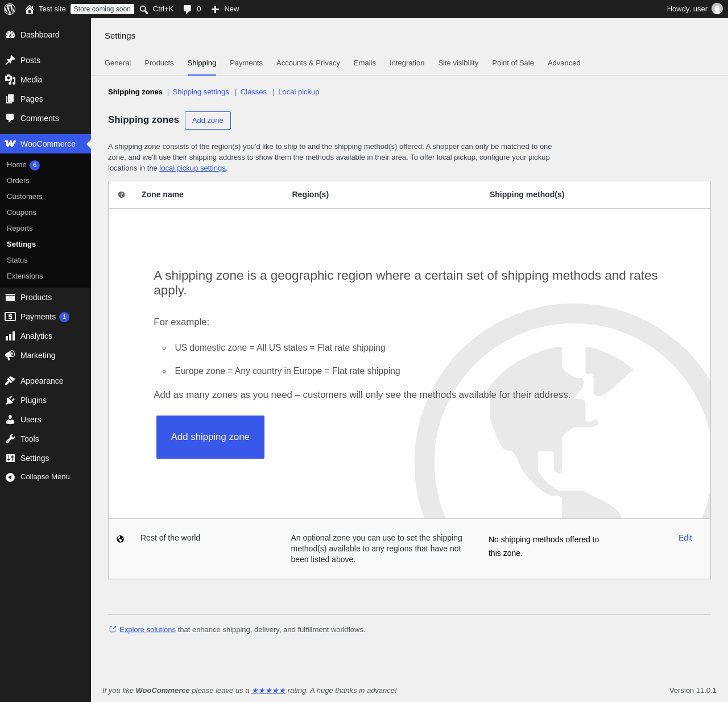Click the Plugins plug icon

[x=10, y=400]
